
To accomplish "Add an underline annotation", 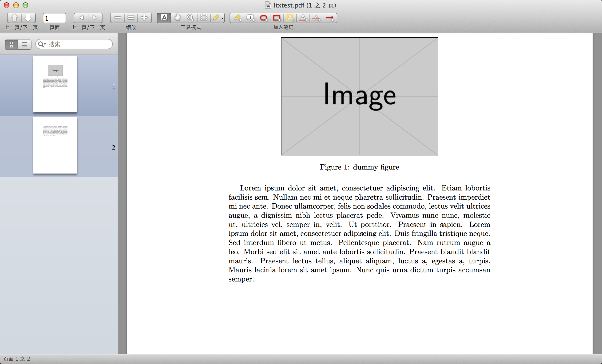I will pos(303,18).
